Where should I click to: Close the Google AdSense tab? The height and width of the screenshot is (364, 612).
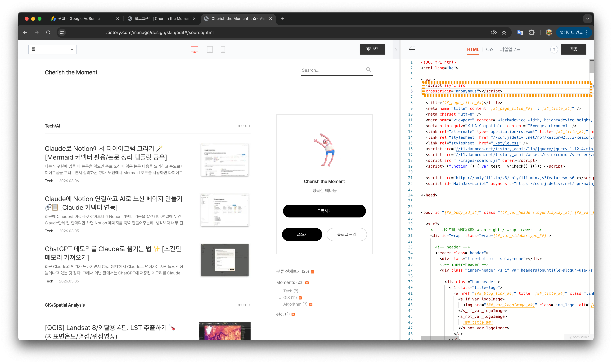(118, 19)
